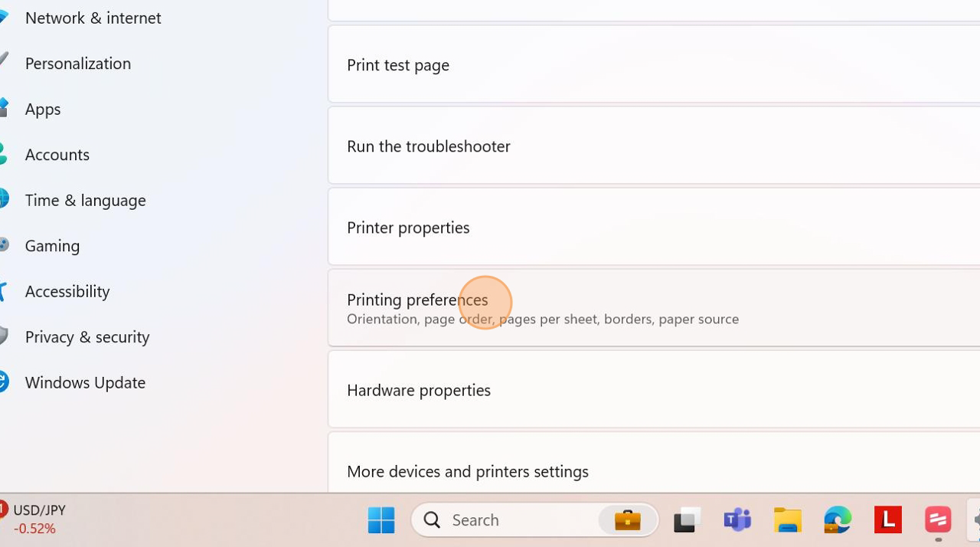Select Gaming in the settings sidebar
The height and width of the screenshot is (547, 980).
click(x=52, y=245)
